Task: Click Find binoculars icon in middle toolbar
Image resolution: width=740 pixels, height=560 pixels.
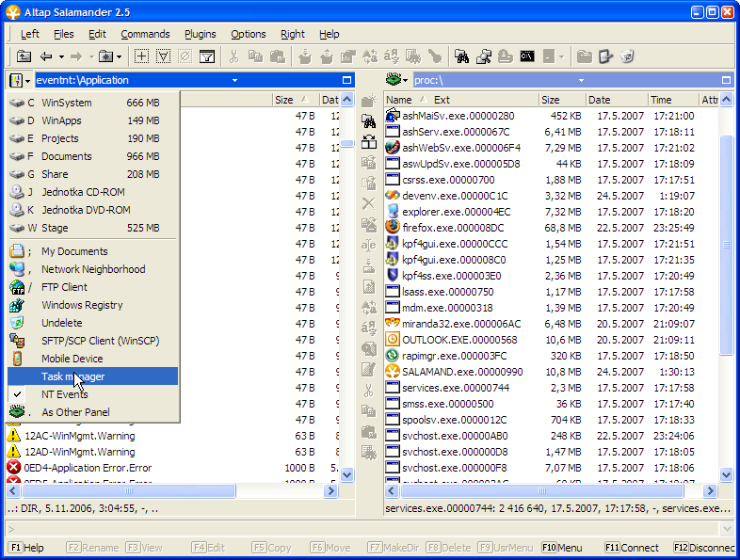Action: tap(368, 121)
